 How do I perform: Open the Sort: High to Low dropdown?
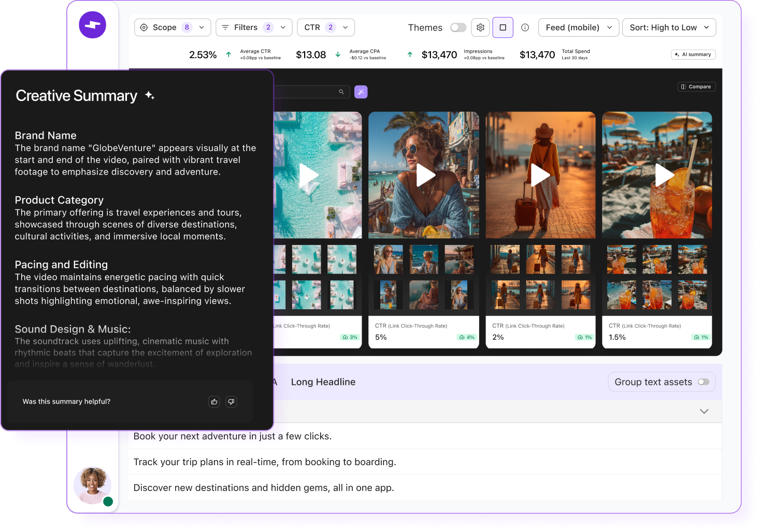(x=669, y=27)
